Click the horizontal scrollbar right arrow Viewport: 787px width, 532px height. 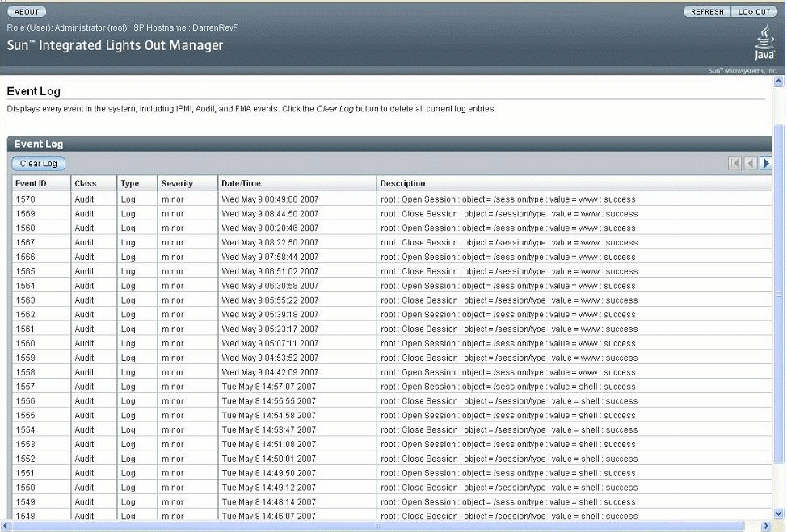click(767, 526)
